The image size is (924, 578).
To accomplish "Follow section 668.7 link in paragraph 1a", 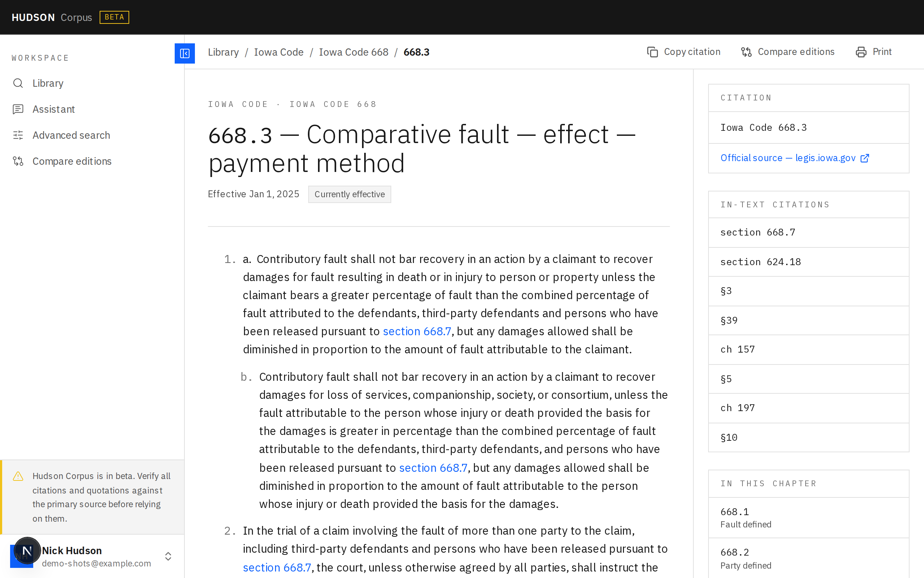I will pyautogui.click(x=417, y=331).
